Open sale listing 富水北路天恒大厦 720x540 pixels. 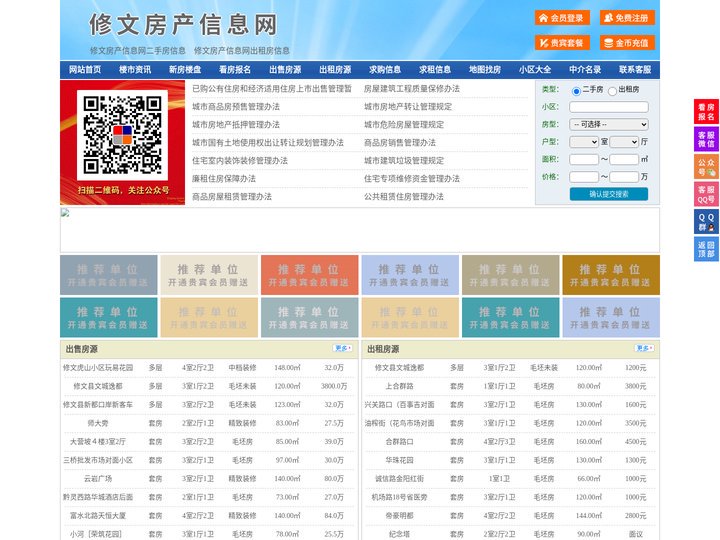pos(98,516)
